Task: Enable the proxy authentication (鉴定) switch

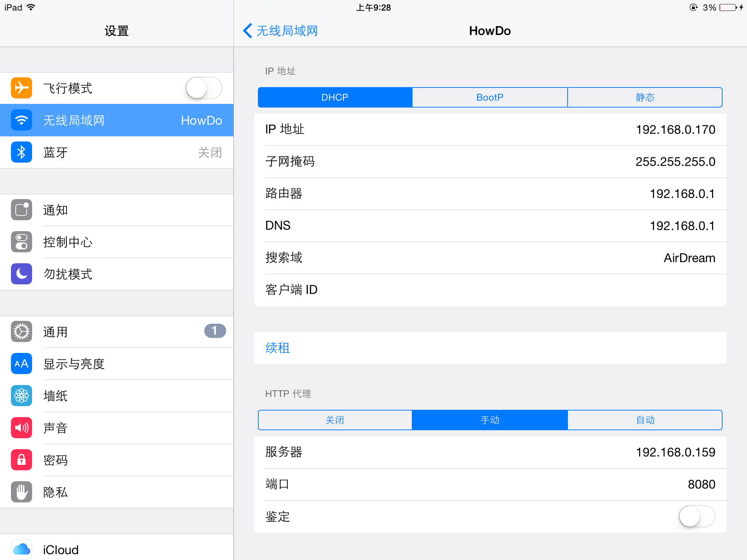Action: [697, 516]
